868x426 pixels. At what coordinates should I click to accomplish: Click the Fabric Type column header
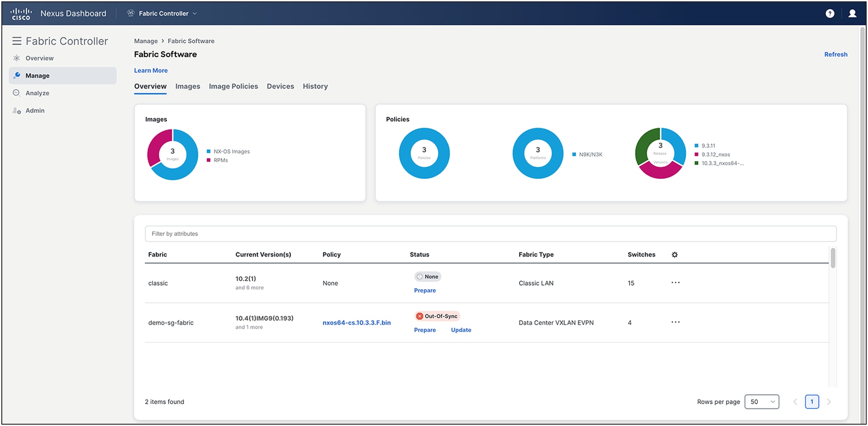click(x=536, y=255)
